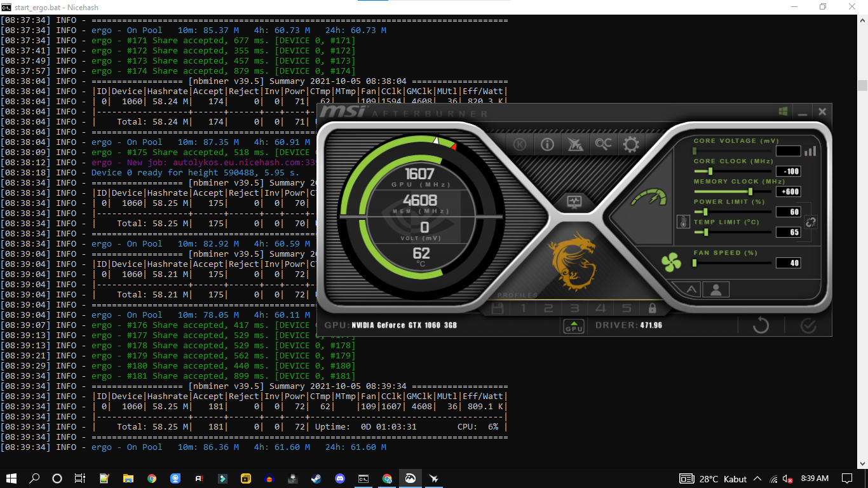Toggle the power and temp limit link

(811, 222)
